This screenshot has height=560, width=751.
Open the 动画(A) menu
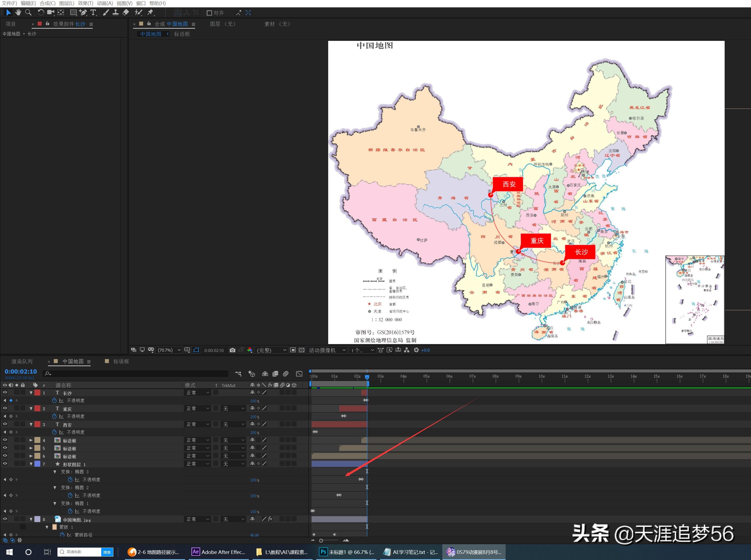(105, 3)
